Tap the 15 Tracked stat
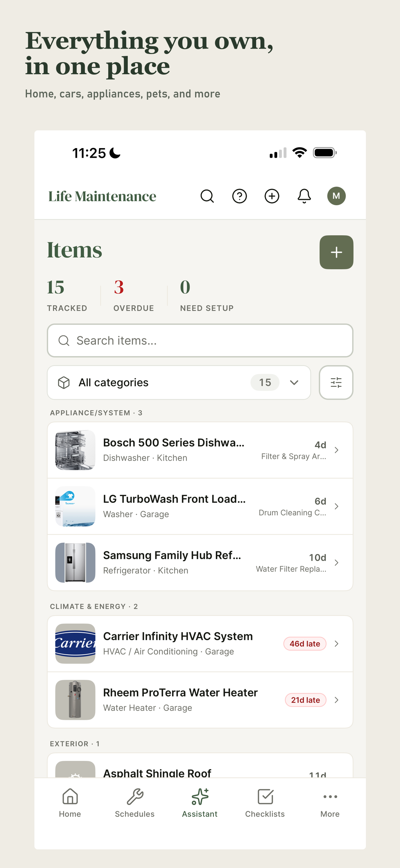400x868 pixels. click(67, 296)
